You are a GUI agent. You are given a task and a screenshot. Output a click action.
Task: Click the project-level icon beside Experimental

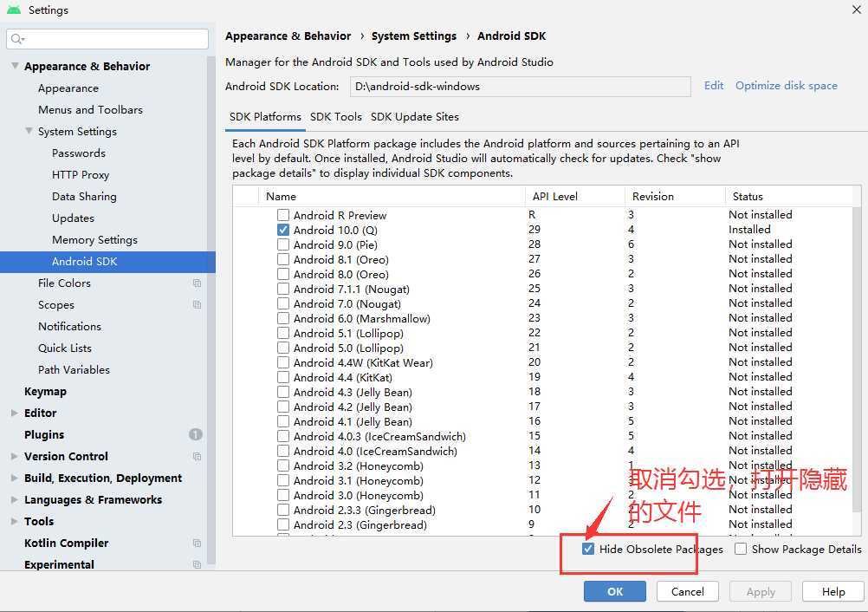[197, 564]
